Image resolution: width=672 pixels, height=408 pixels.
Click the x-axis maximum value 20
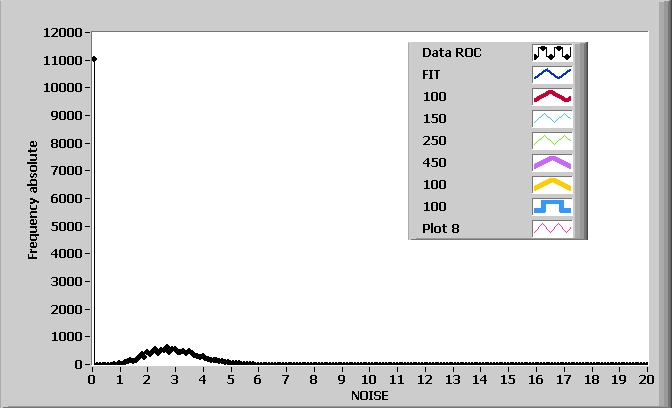(646, 380)
